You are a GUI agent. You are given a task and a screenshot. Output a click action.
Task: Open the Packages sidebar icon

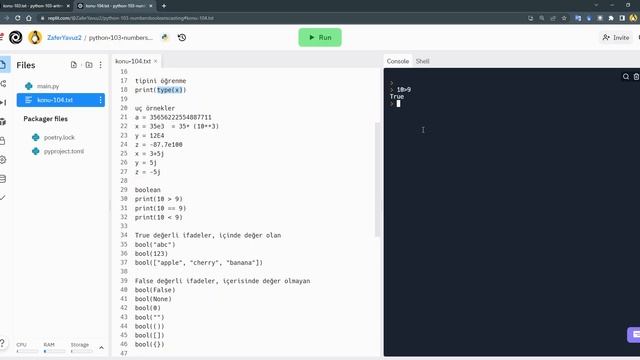(x=3, y=122)
